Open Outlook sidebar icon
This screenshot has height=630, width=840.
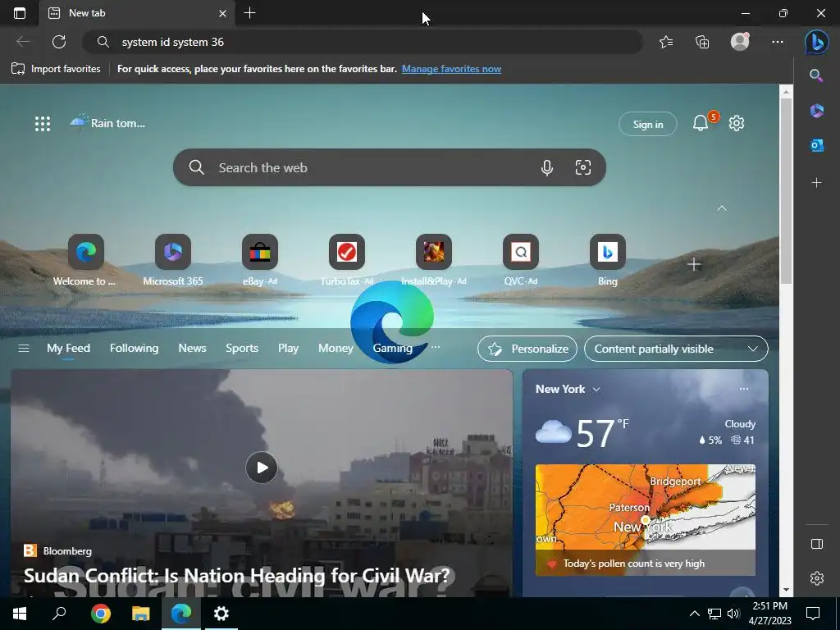tap(816, 145)
